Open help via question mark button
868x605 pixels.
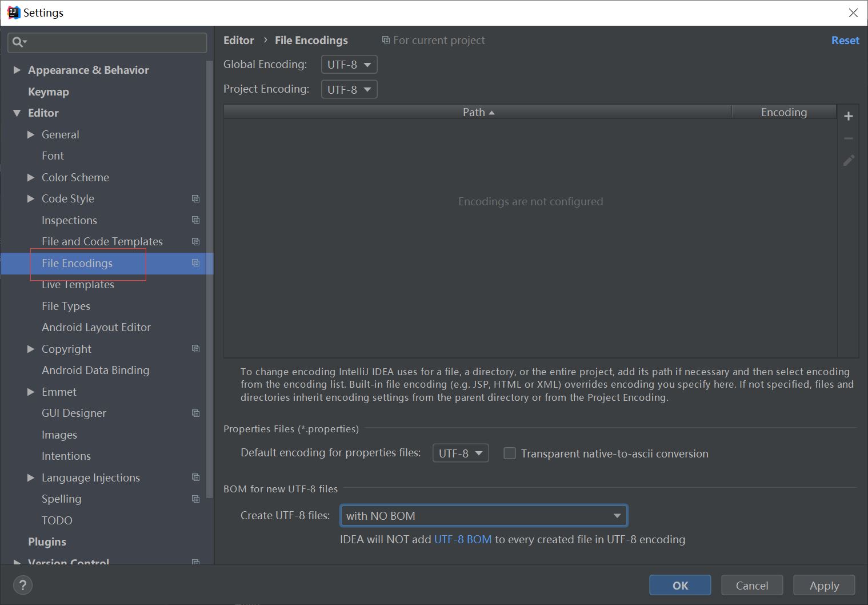23,585
